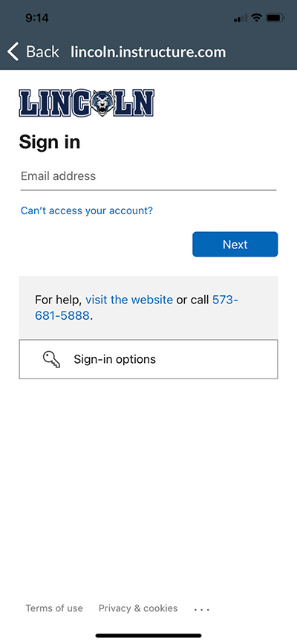
Task: Tap the back chevron arrow icon
Action: tap(13, 52)
